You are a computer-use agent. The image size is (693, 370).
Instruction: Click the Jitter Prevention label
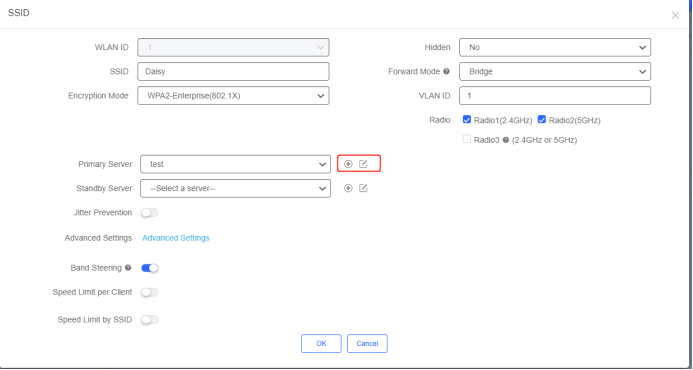(103, 213)
